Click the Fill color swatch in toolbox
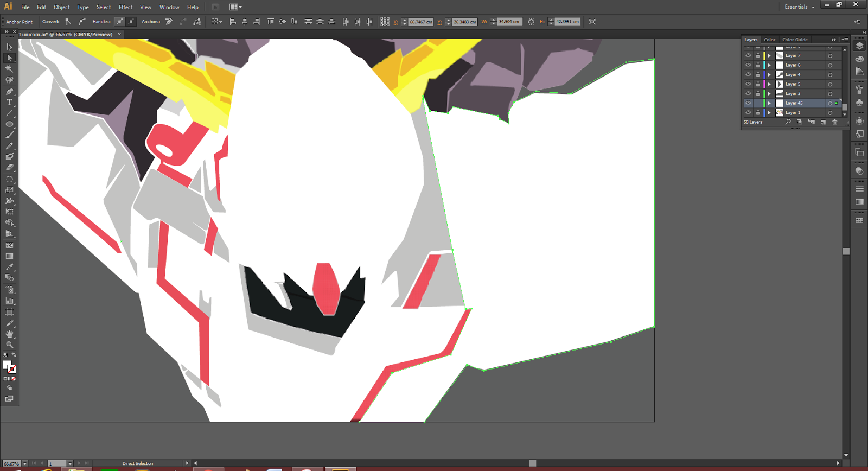 click(7, 365)
